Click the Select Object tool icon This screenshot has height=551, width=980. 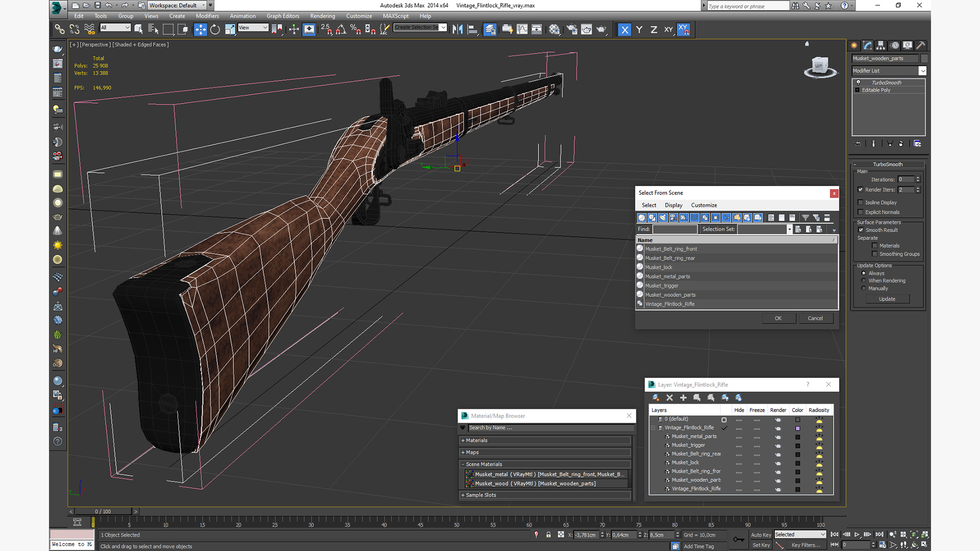139,30
